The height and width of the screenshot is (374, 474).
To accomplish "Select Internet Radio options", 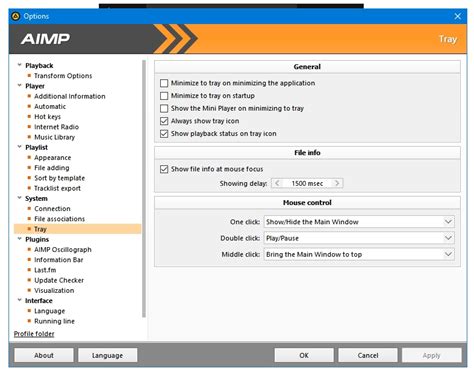I will click(56, 127).
